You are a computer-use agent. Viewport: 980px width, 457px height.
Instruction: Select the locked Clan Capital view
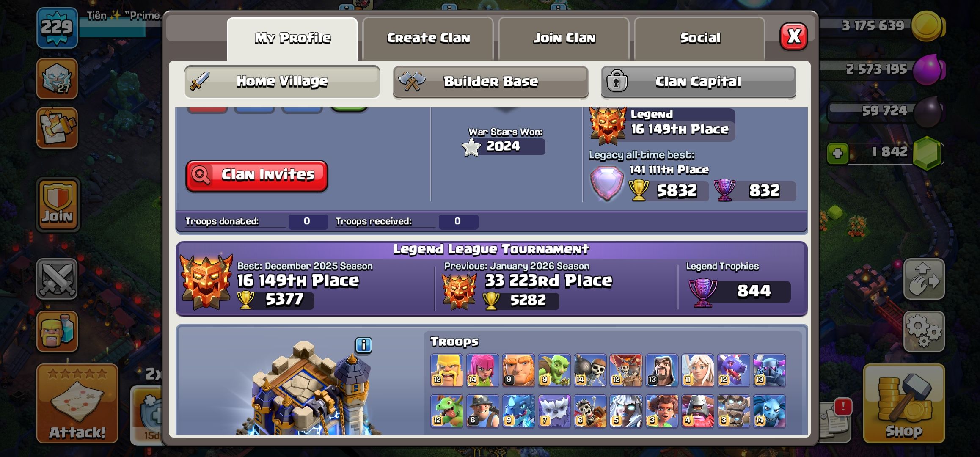(x=699, y=82)
